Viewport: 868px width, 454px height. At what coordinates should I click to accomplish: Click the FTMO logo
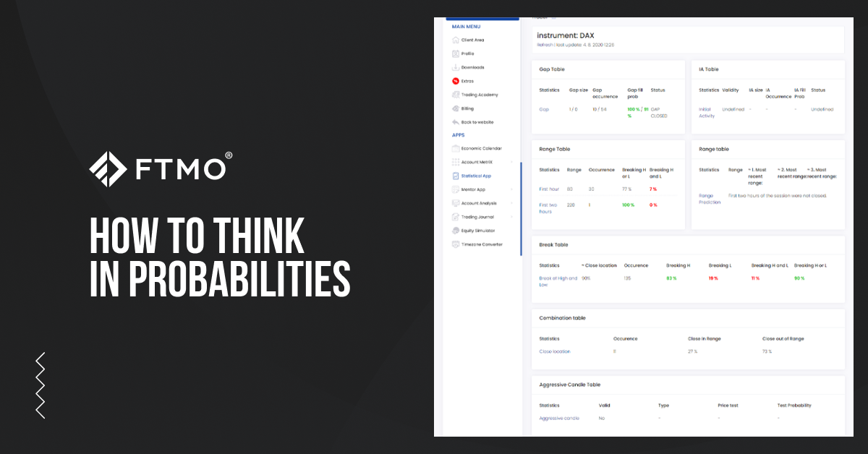click(157, 168)
